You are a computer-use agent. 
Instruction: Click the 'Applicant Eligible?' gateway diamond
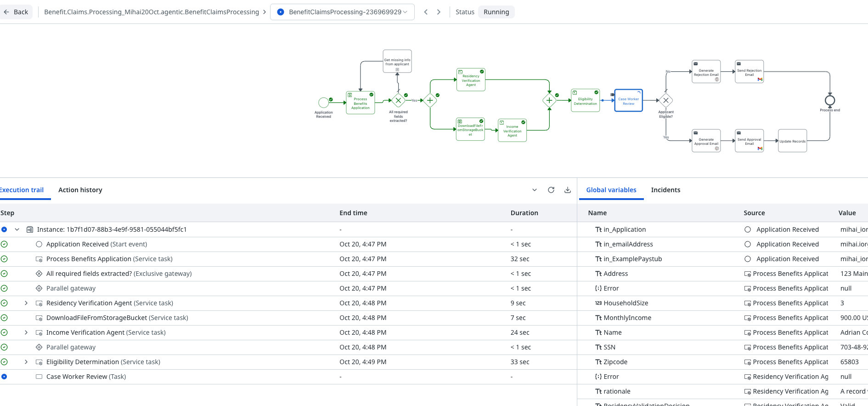[x=666, y=100]
